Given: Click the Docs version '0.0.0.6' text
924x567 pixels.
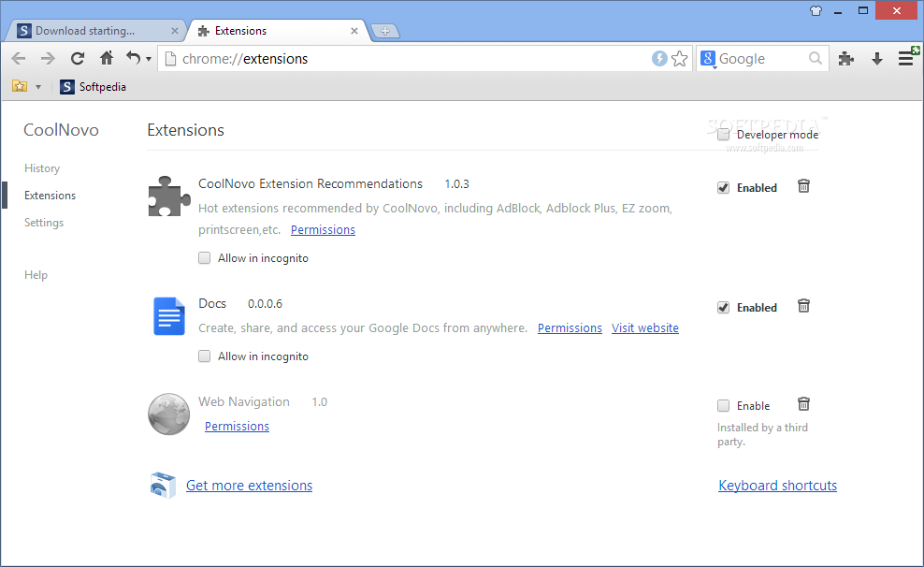Looking at the screenshot, I should point(265,304).
